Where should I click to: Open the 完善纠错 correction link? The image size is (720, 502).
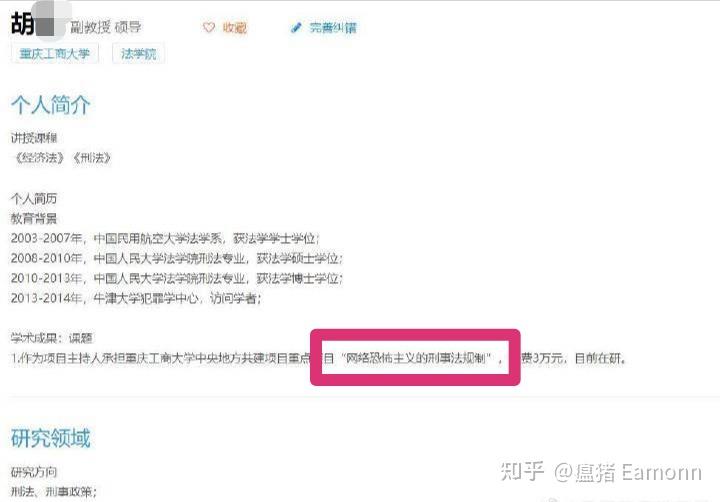[x=333, y=28]
